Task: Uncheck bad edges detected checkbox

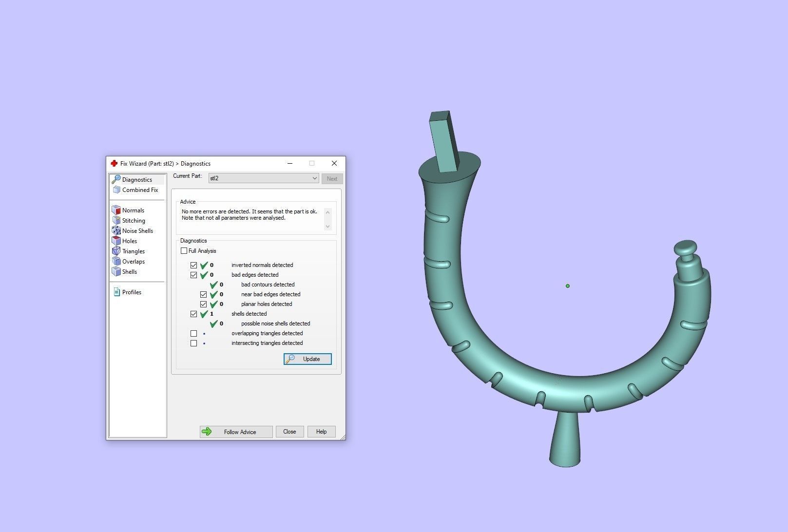Action: (x=193, y=275)
